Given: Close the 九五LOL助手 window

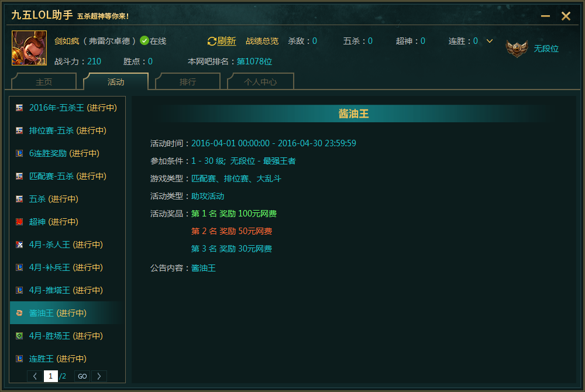Looking at the screenshot, I should [x=566, y=16].
